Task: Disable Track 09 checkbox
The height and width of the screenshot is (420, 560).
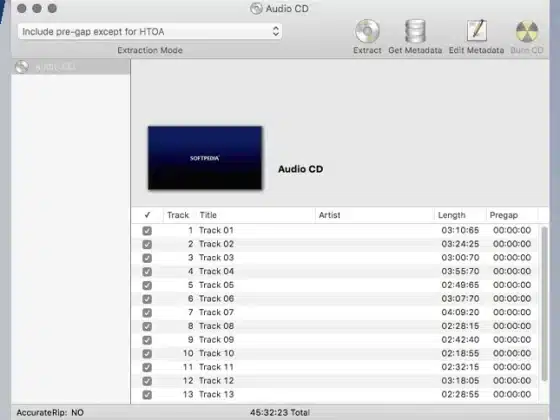Action: [x=147, y=340]
